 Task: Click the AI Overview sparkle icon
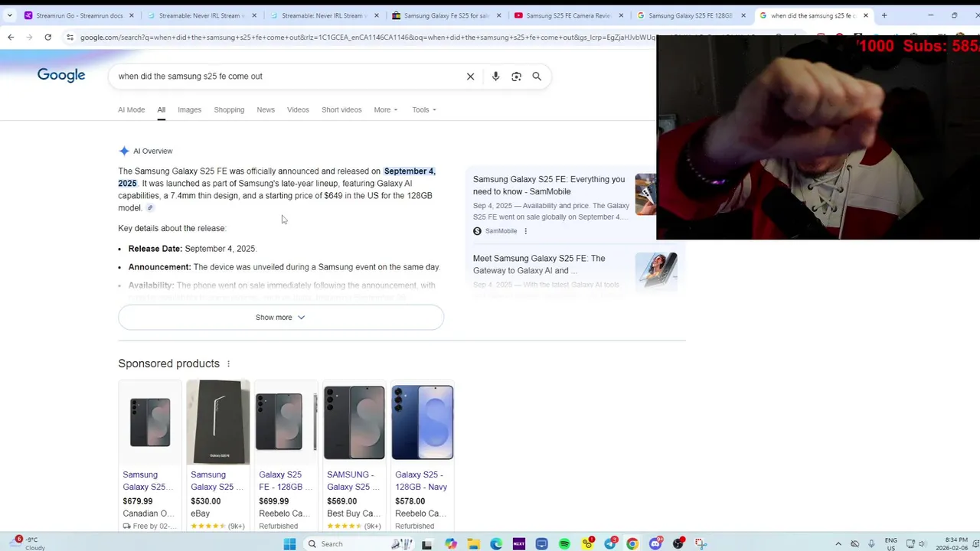124,151
